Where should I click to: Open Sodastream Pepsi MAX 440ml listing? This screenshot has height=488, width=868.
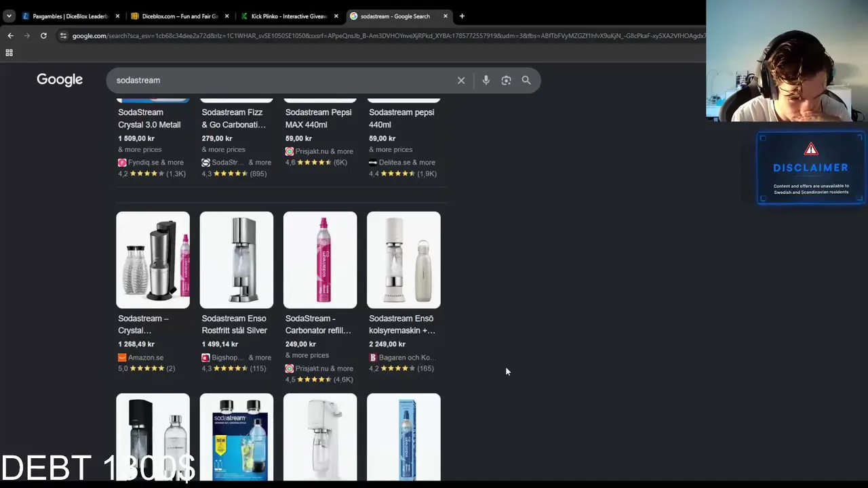[318, 119]
